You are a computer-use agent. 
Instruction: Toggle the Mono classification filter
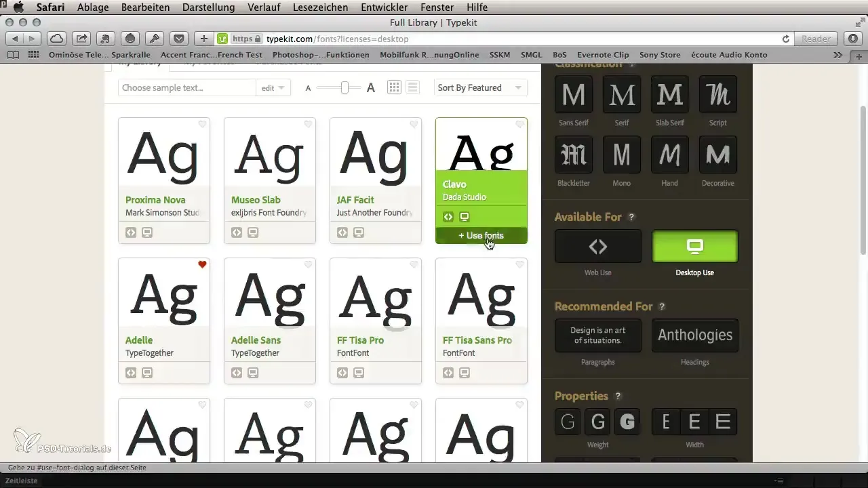pyautogui.click(x=622, y=155)
